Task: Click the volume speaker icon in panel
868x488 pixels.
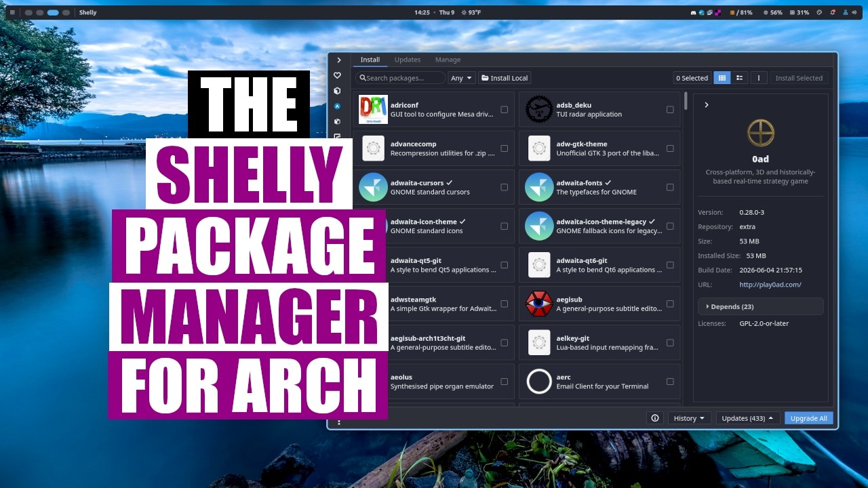Action: point(856,12)
